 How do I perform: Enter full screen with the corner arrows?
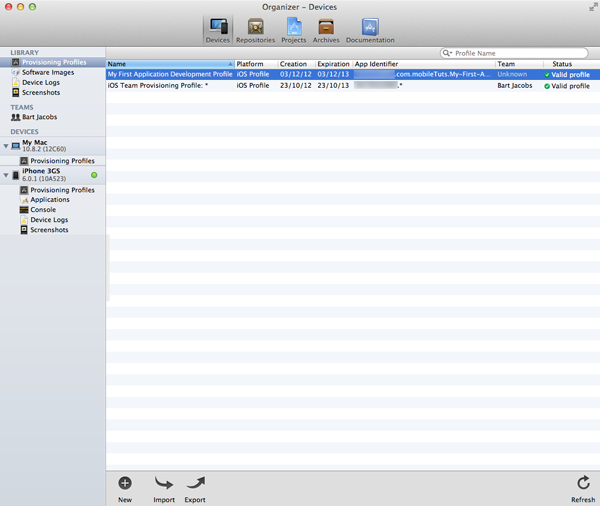point(593,7)
